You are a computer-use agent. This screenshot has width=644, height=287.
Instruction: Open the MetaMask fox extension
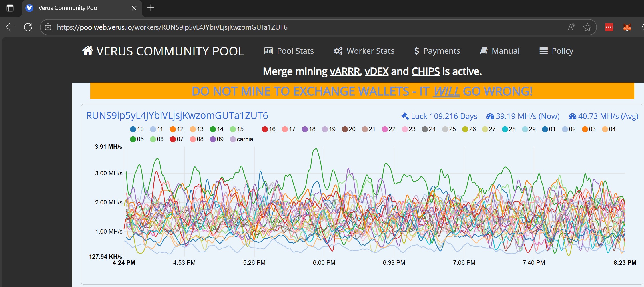627,27
